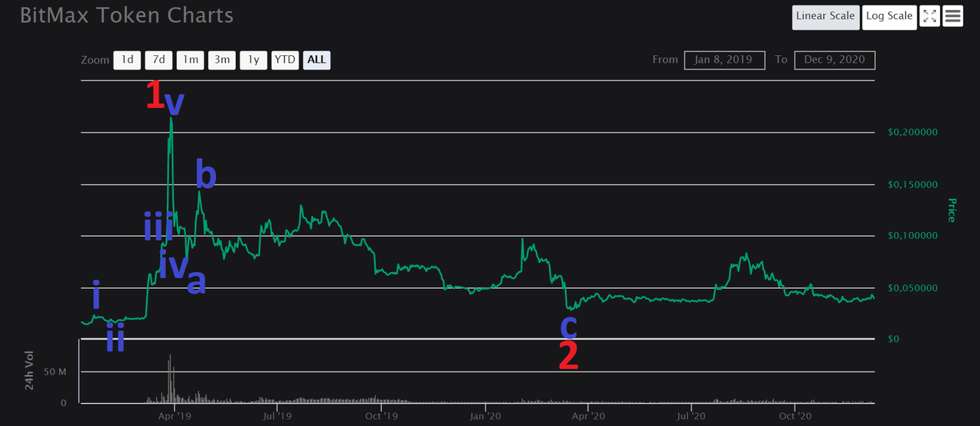Click the Price axis label
This screenshot has height=426, width=980.
point(952,211)
